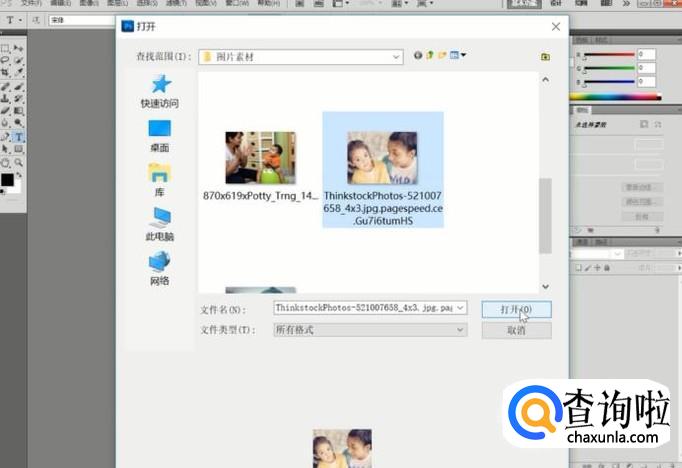Select the Pen tool
682x468 pixels.
point(5,137)
